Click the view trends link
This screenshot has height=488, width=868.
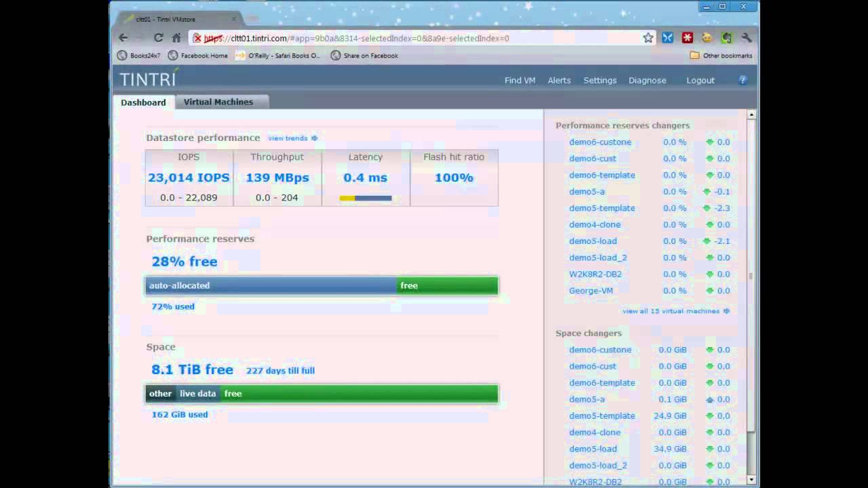tap(288, 138)
